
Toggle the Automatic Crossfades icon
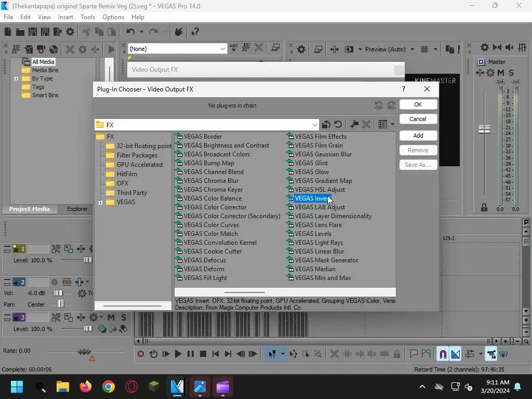[x=456, y=354]
